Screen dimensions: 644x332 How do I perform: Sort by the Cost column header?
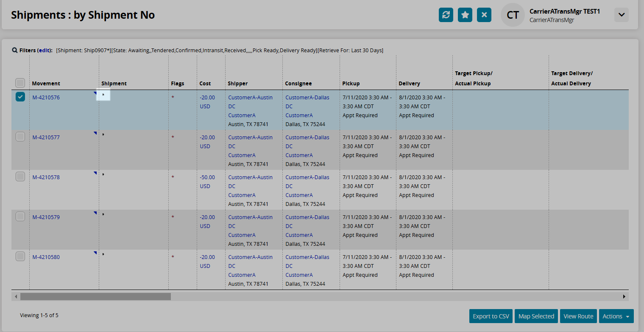[x=205, y=84]
